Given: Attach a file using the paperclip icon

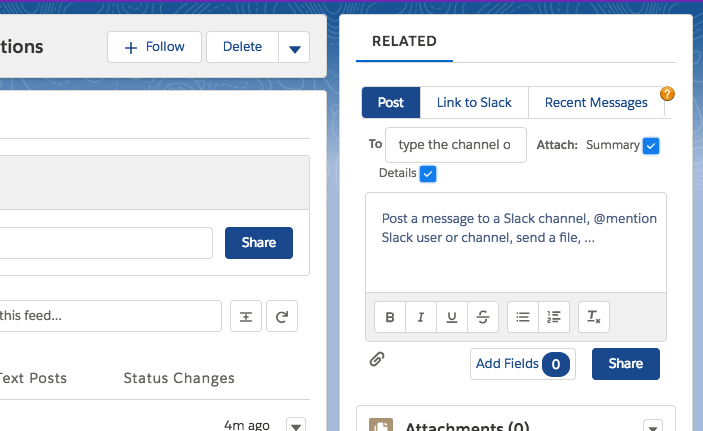Looking at the screenshot, I should coord(377,359).
